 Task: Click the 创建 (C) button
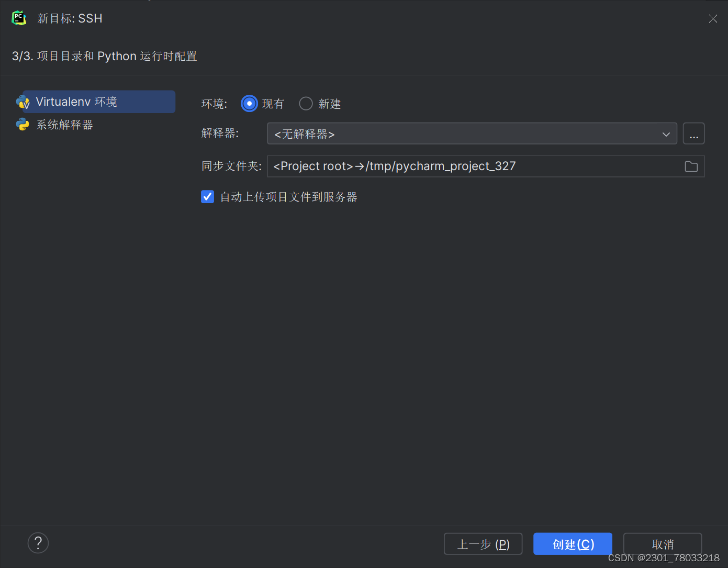(573, 544)
